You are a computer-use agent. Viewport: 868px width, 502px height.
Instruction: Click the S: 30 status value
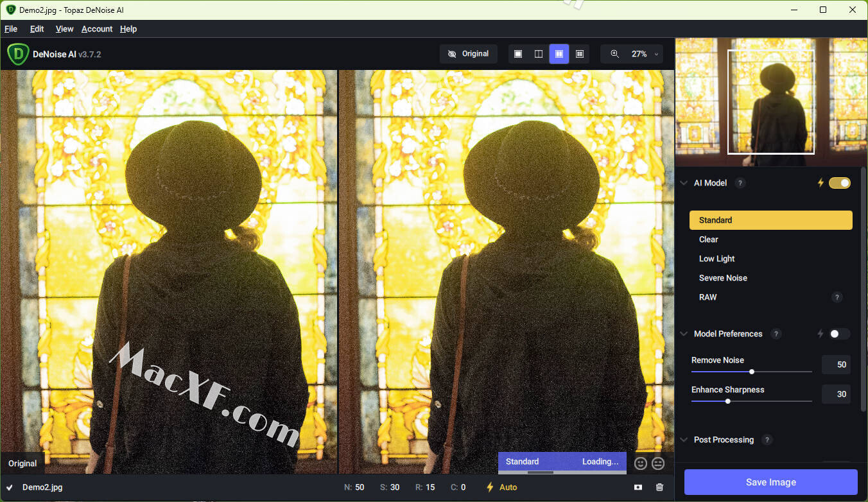390,487
